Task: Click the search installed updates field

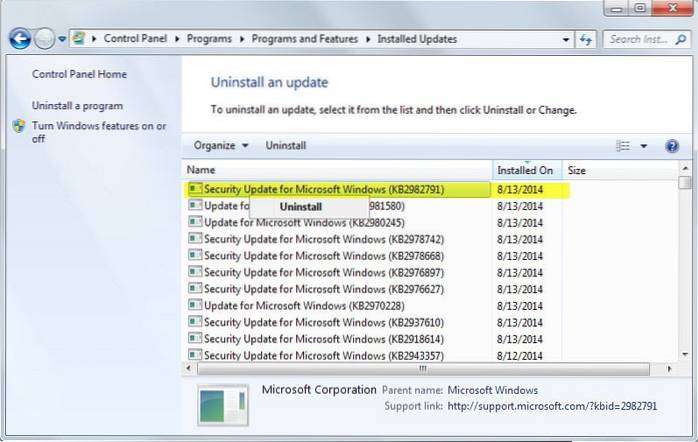Action: click(638, 40)
